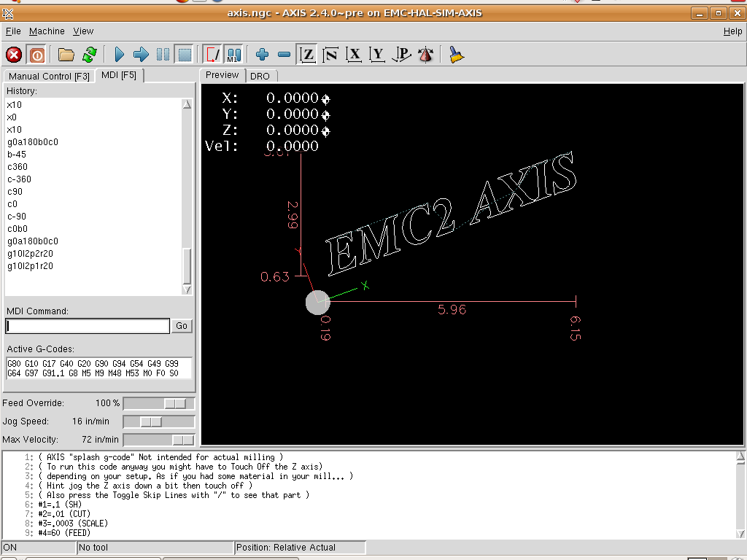Click G-code line 7 #2=.01 (CUT)

(64, 514)
